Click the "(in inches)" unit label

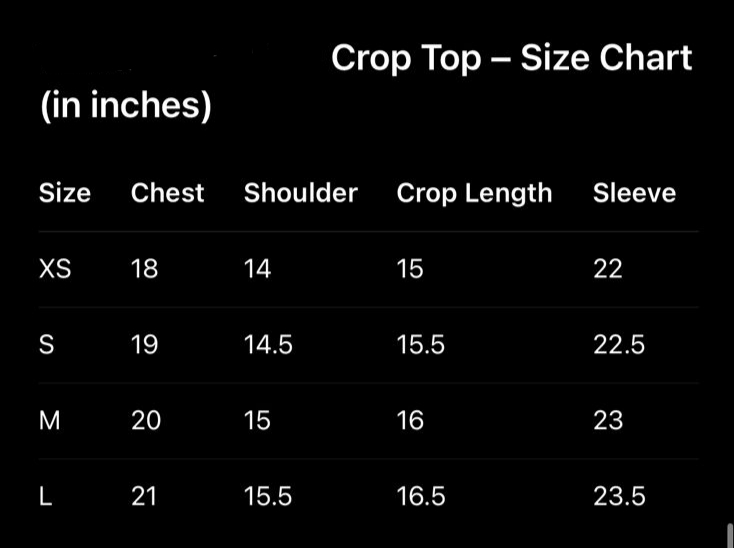click(125, 105)
